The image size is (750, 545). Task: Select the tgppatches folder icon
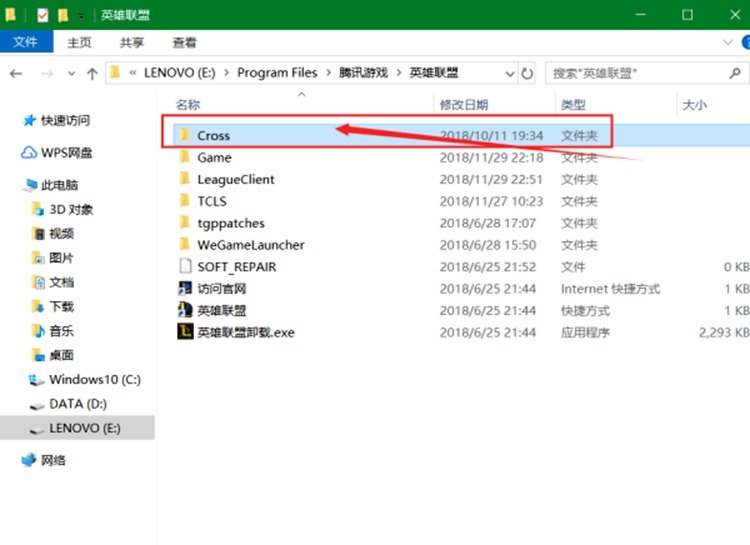[185, 222]
